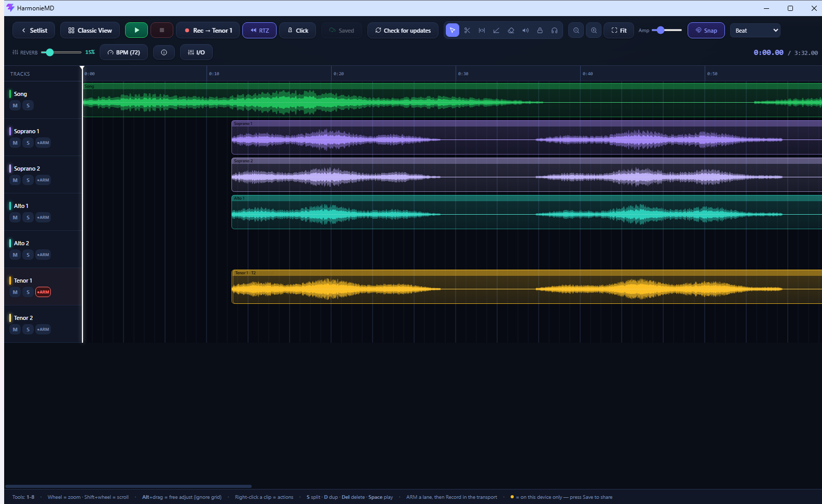Viewport: 822px width, 504px height.
Task: Open BPM (72) settings
Action: [124, 52]
